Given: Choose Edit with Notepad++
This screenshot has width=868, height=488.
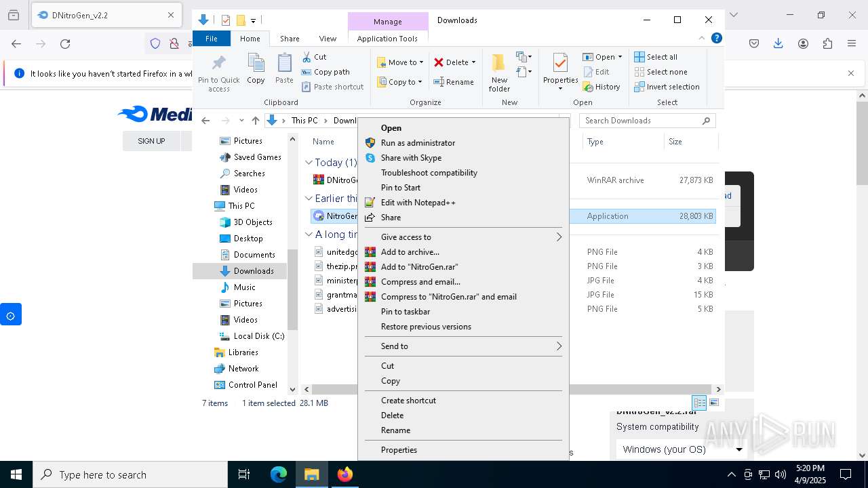Looking at the screenshot, I should point(463,203).
